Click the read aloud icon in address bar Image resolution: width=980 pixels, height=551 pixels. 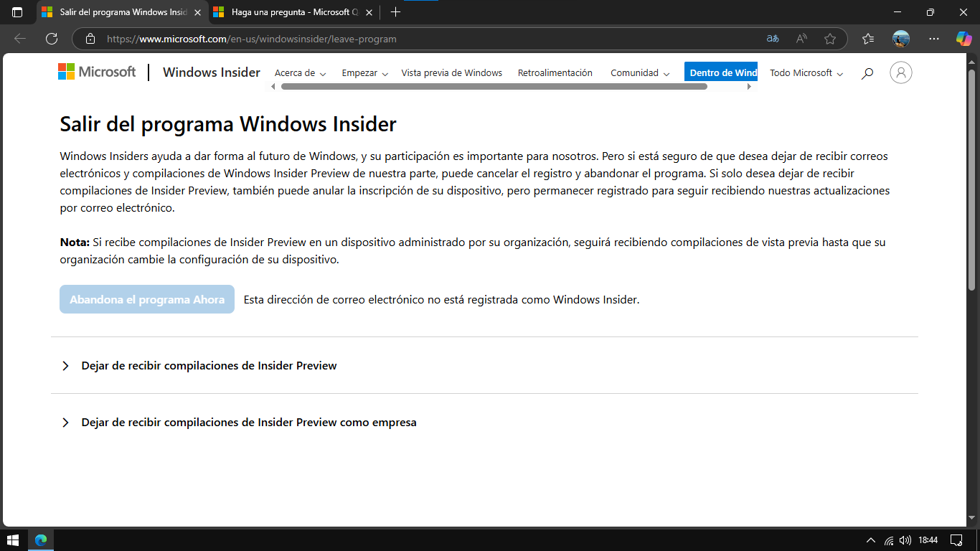coord(801,39)
